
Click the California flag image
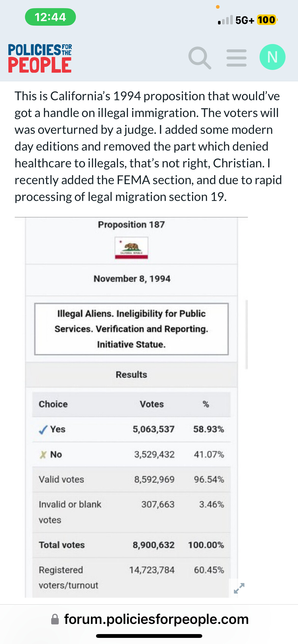(131, 248)
